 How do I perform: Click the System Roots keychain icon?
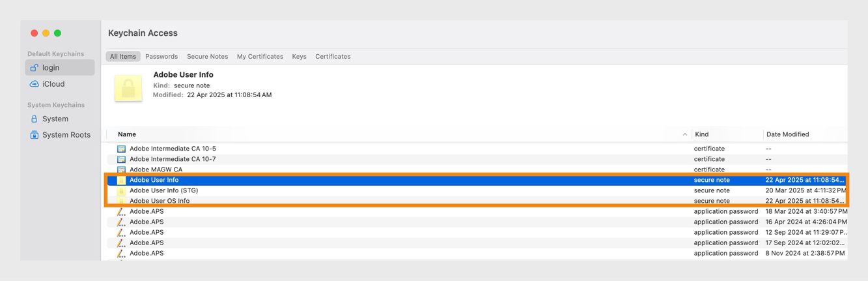point(35,135)
